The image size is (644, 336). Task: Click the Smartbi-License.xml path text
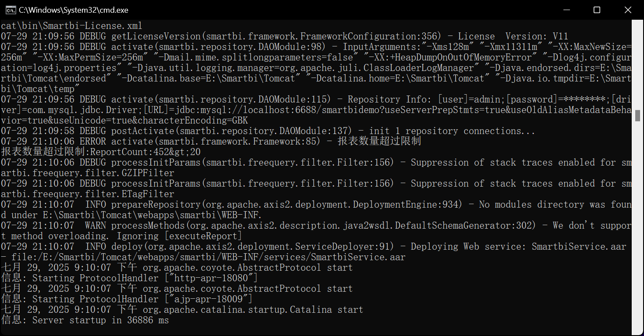click(x=71, y=26)
